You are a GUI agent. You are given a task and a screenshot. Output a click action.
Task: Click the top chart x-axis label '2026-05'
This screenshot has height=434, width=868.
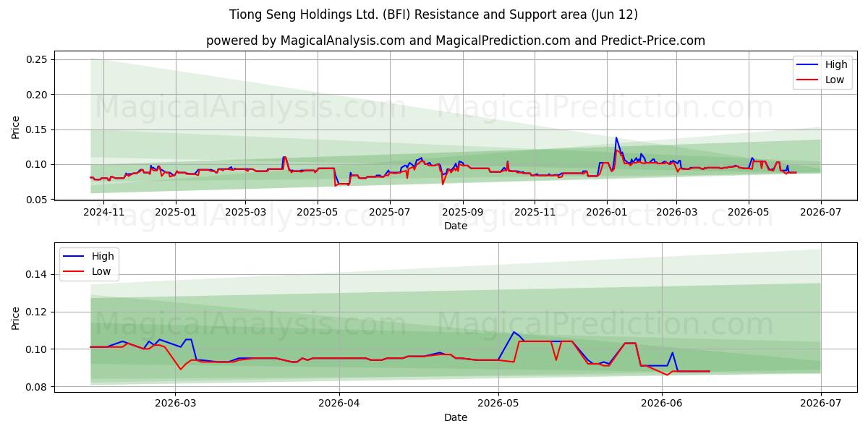[x=749, y=213]
